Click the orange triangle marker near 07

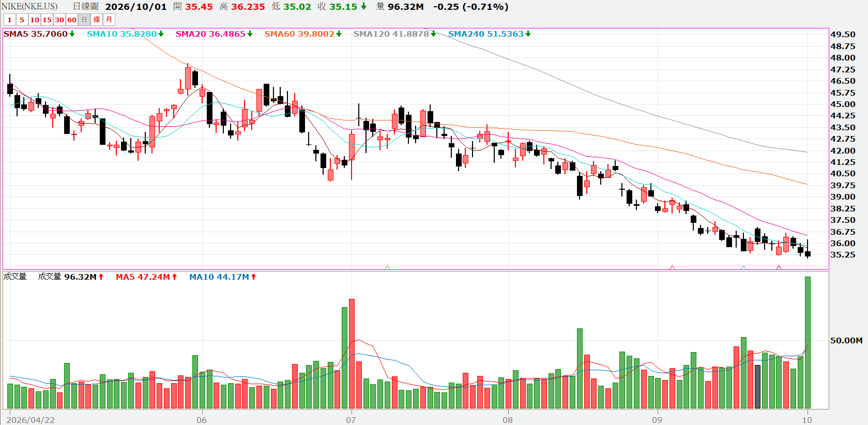(387, 267)
